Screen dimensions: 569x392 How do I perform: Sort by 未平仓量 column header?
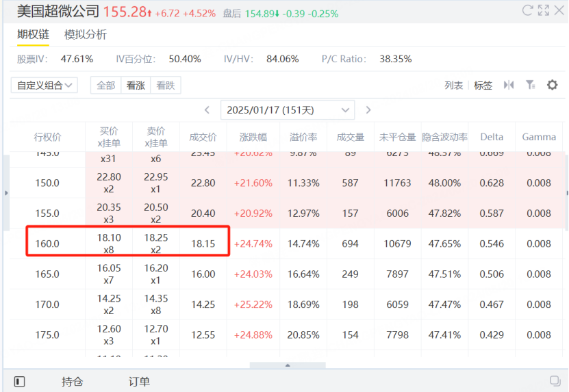[x=397, y=137]
